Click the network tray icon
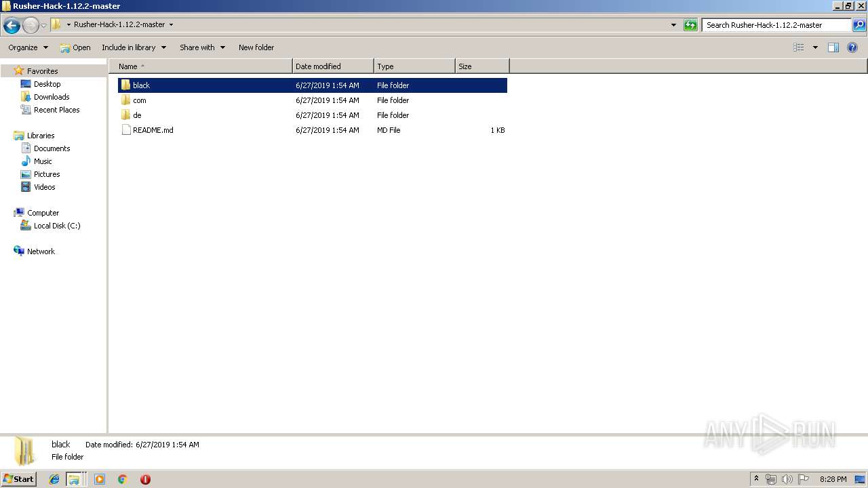Screen dimensions: 868x488 (x=771, y=479)
